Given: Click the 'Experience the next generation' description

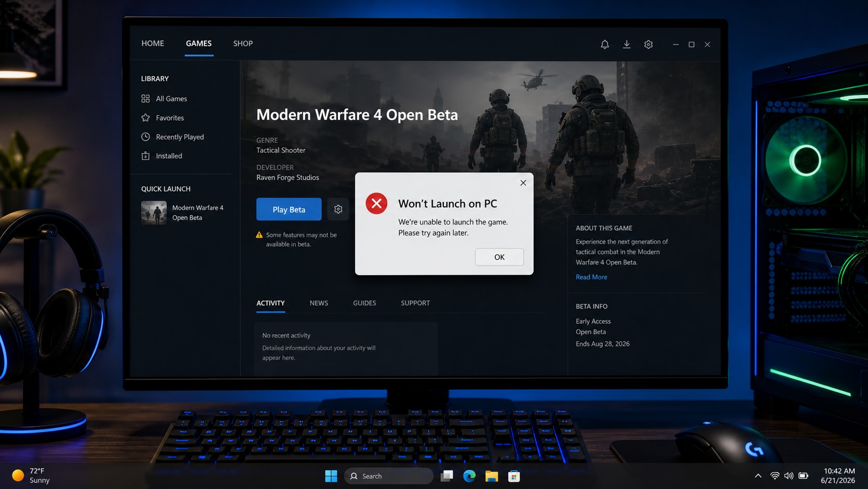Looking at the screenshot, I should click(x=621, y=252).
